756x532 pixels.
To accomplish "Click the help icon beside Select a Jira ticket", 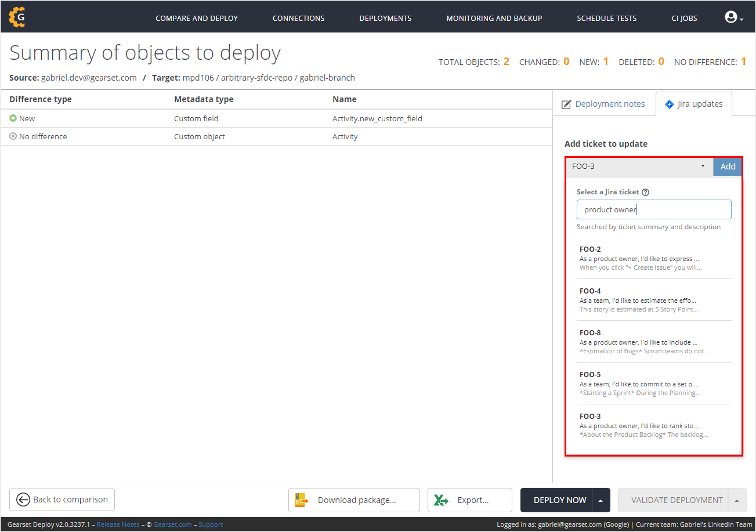I will coord(645,192).
